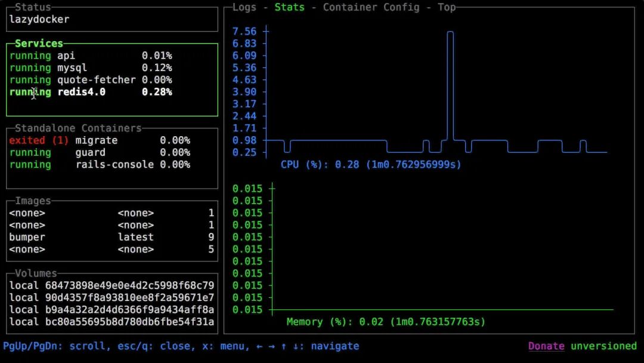Select volume b9a4a32a2d4d6366f9a9434aff8a
The width and height of the screenshot is (644, 363).
click(x=112, y=310)
